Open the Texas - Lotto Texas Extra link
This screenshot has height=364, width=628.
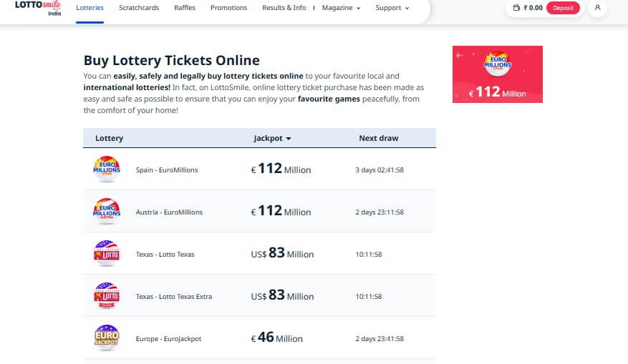[x=174, y=296]
